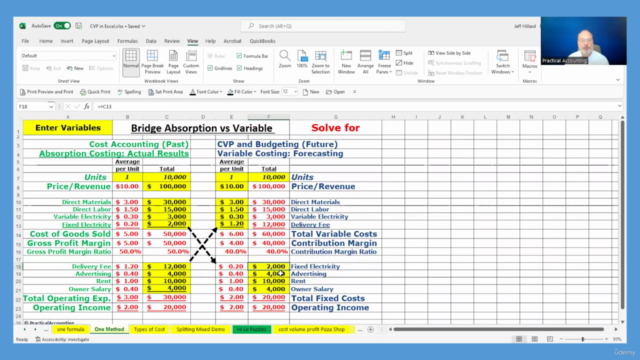Open Page Break Preview view
Image resolution: width=640 pixels, height=360 pixels.
pos(152,62)
